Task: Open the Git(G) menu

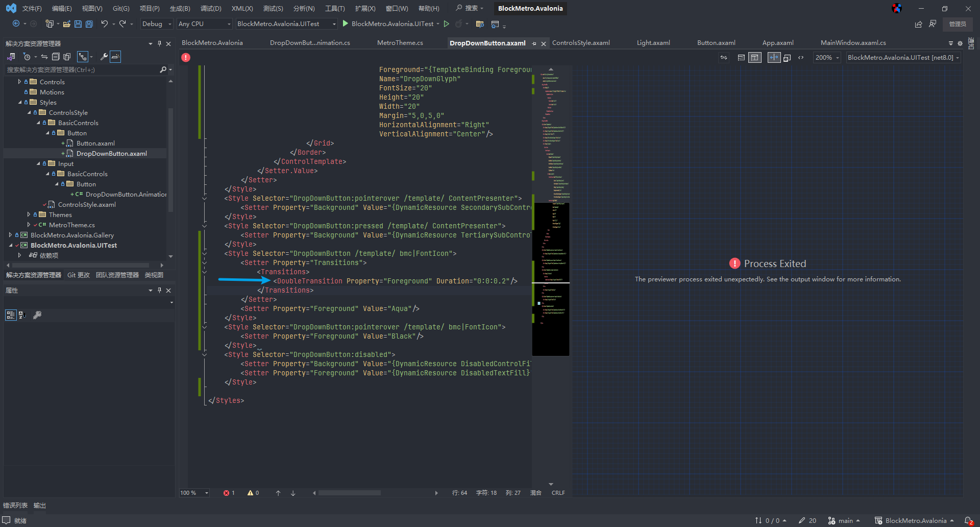Action: click(121, 8)
